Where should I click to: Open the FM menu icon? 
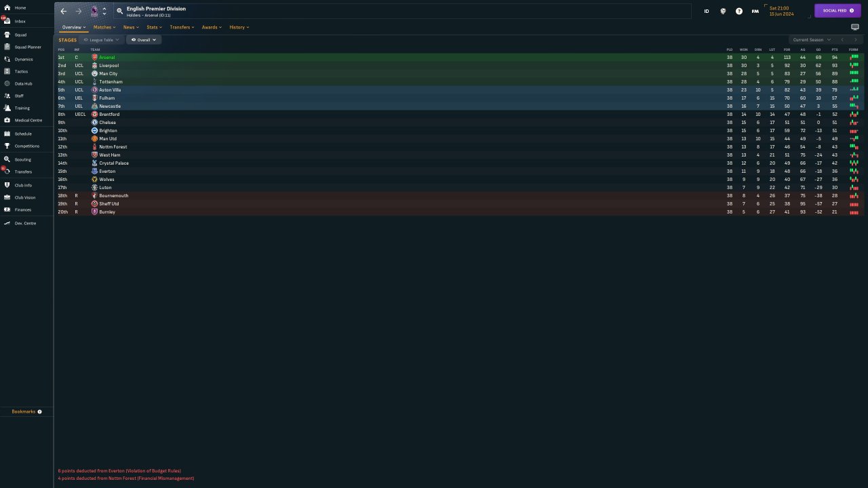[x=755, y=12]
